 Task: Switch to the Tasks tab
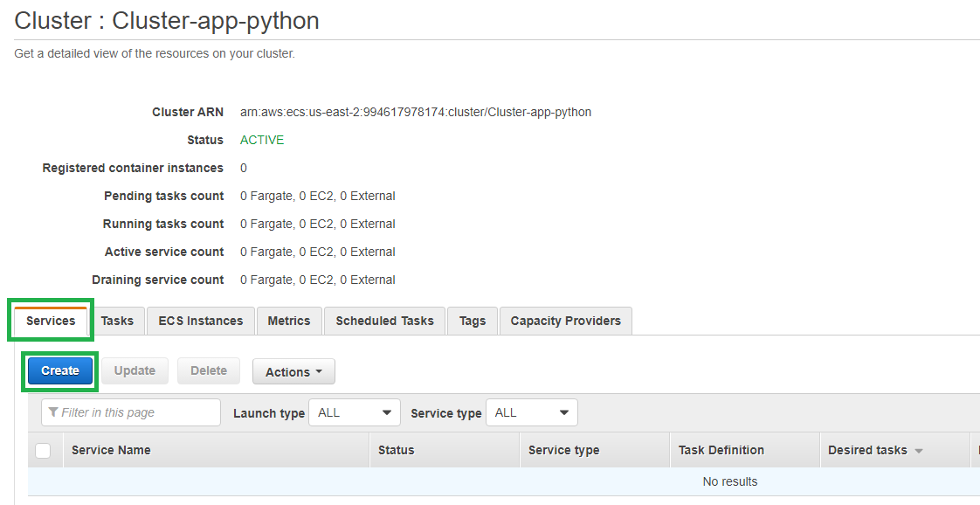pyautogui.click(x=117, y=321)
